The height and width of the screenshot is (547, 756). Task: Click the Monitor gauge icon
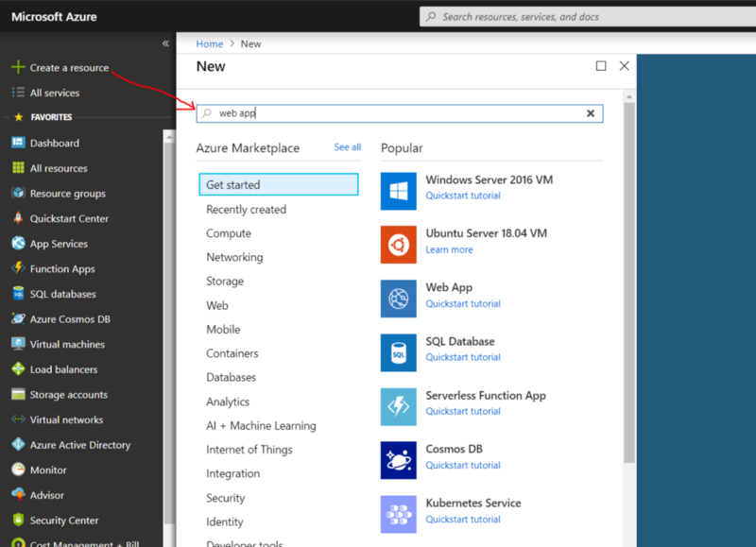click(18, 470)
